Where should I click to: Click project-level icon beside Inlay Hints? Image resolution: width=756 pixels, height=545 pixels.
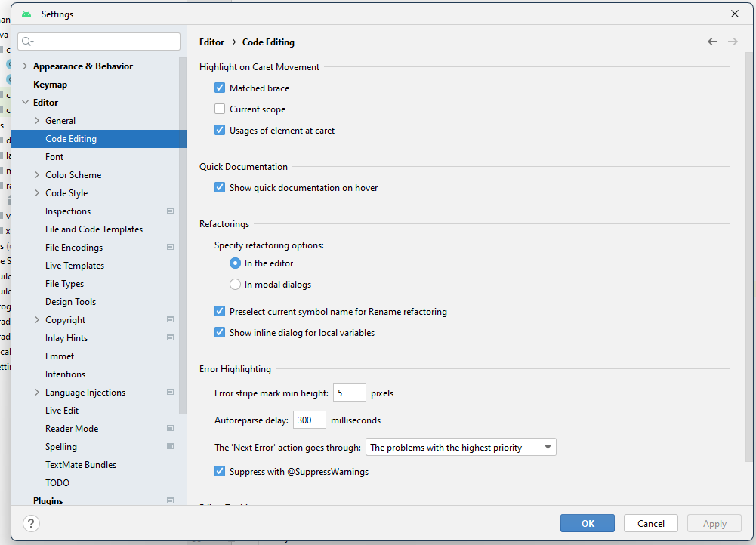[171, 338]
